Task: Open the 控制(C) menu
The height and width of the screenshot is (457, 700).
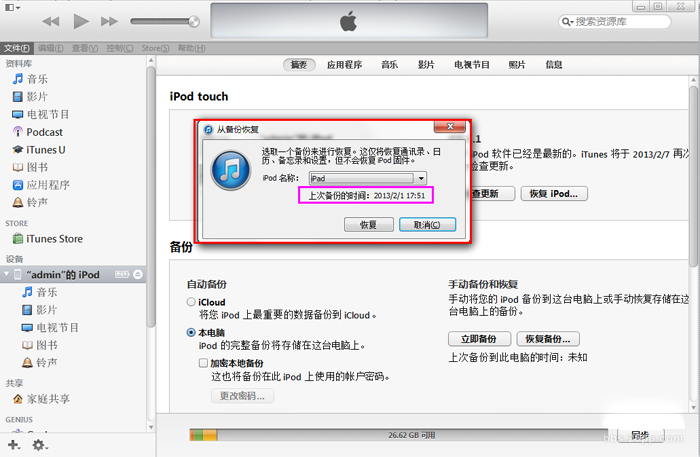Action: pos(119,48)
